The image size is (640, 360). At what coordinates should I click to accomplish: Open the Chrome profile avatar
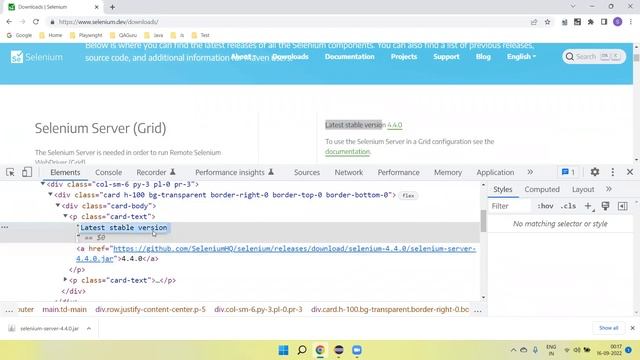click(618, 22)
